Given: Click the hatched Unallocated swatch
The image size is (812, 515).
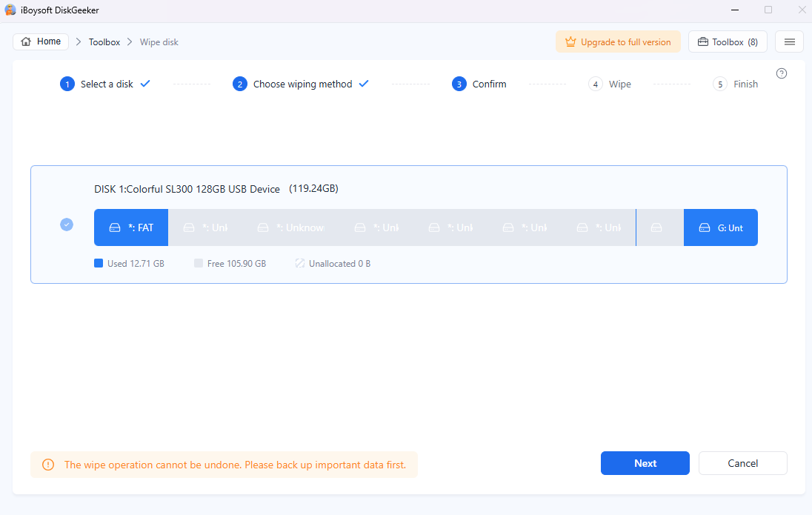Looking at the screenshot, I should point(300,263).
